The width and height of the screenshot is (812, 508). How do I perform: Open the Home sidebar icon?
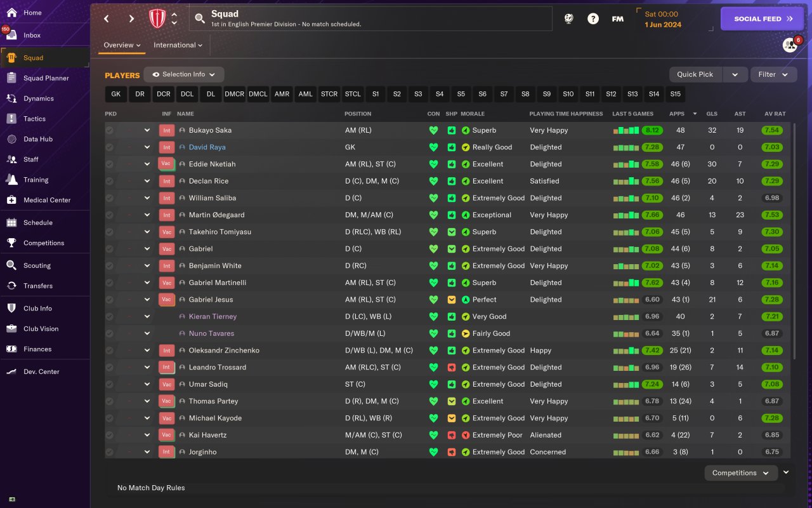point(11,13)
